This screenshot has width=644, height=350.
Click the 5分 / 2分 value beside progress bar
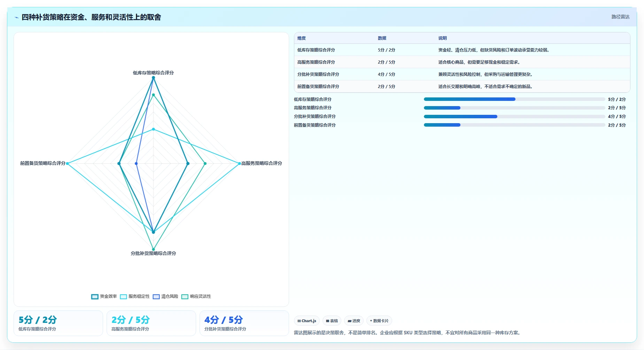click(x=617, y=100)
